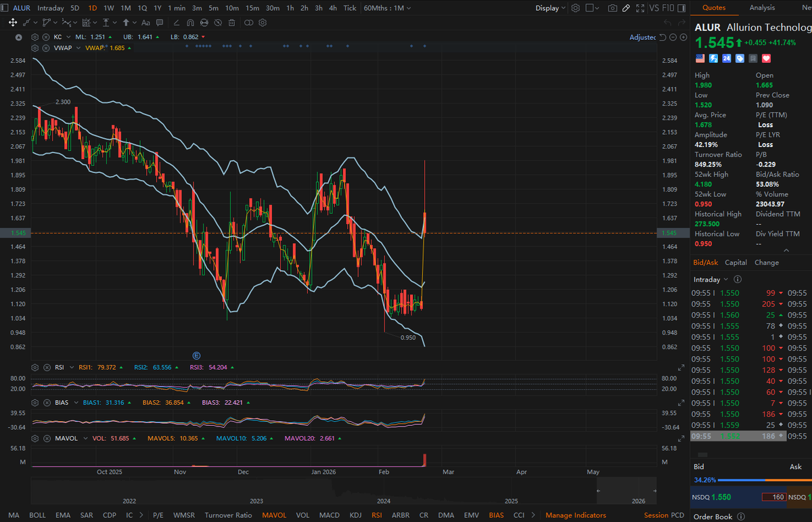This screenshot has width=812, height=522.
Task: Expand the KC indicator dropdown
Action: tap(68, 37)
